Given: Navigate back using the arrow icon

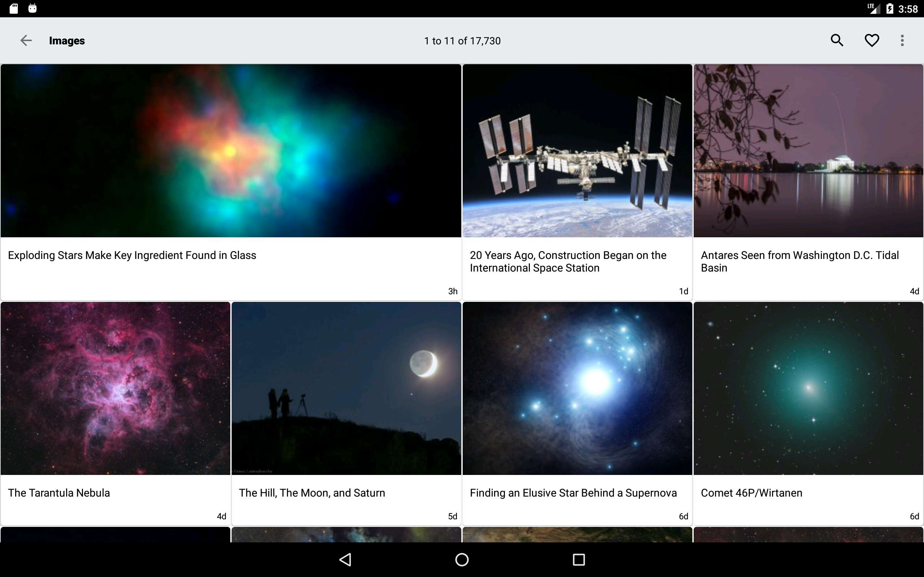Looking at the screenshot, I should pos(26,40).
